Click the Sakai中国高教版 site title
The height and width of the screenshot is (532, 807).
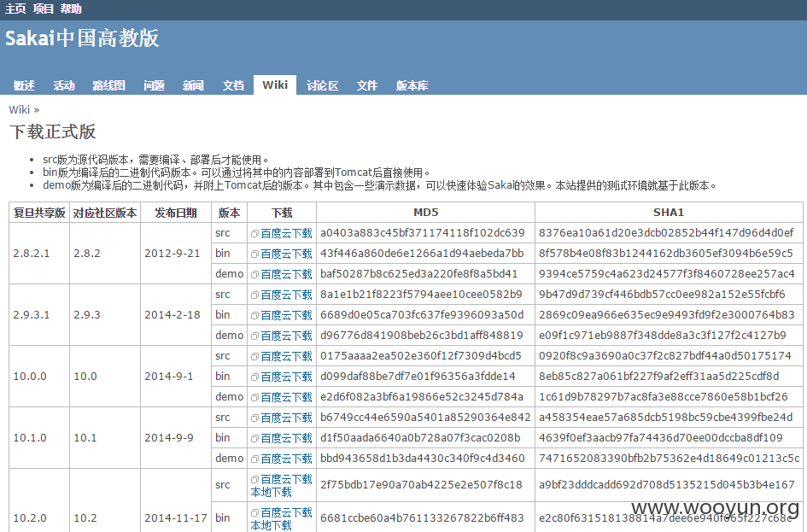coord(82,38)
